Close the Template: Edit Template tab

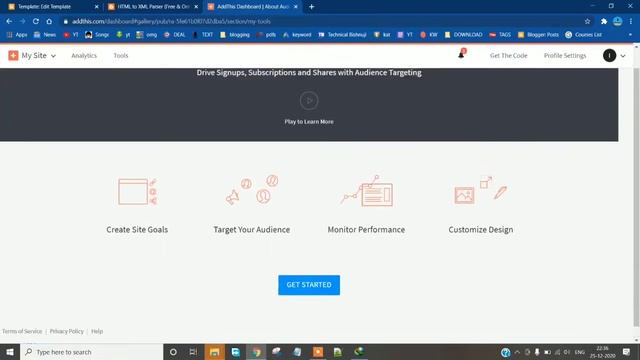(96, 7)
